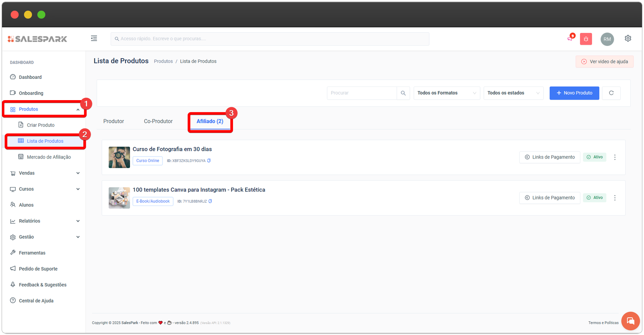The height and width of the screenshot is (335, 644).
Task: Click the search magnifier icon beside Procurar
Action: pos(403,93)
